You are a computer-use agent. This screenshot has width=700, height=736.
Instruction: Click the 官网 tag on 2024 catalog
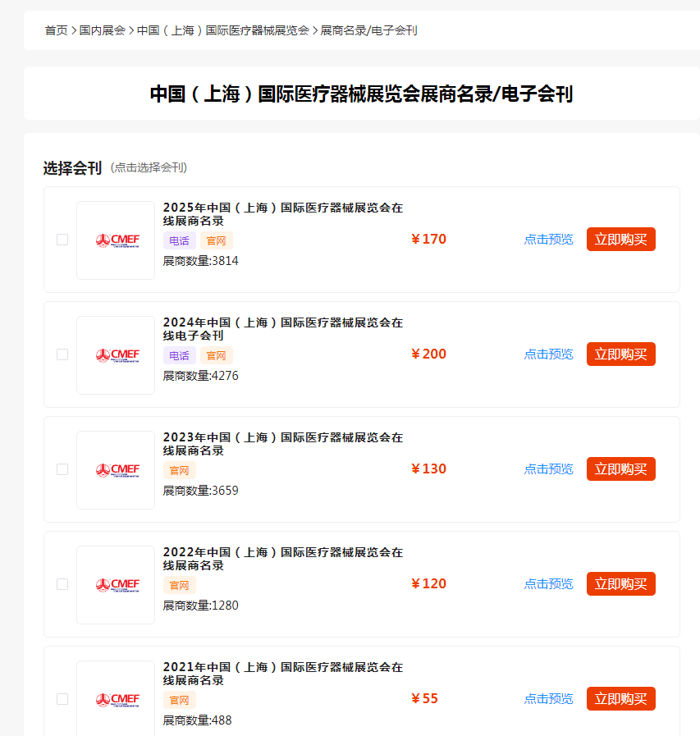tap(217, 355)
